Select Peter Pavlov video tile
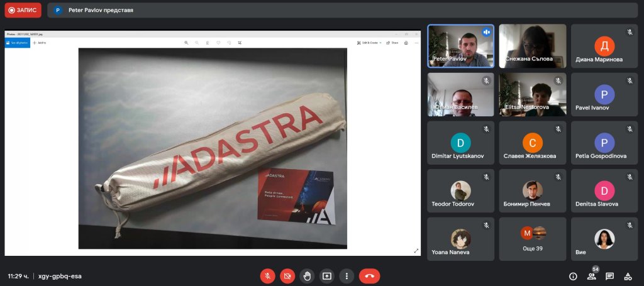 [460, 46]
